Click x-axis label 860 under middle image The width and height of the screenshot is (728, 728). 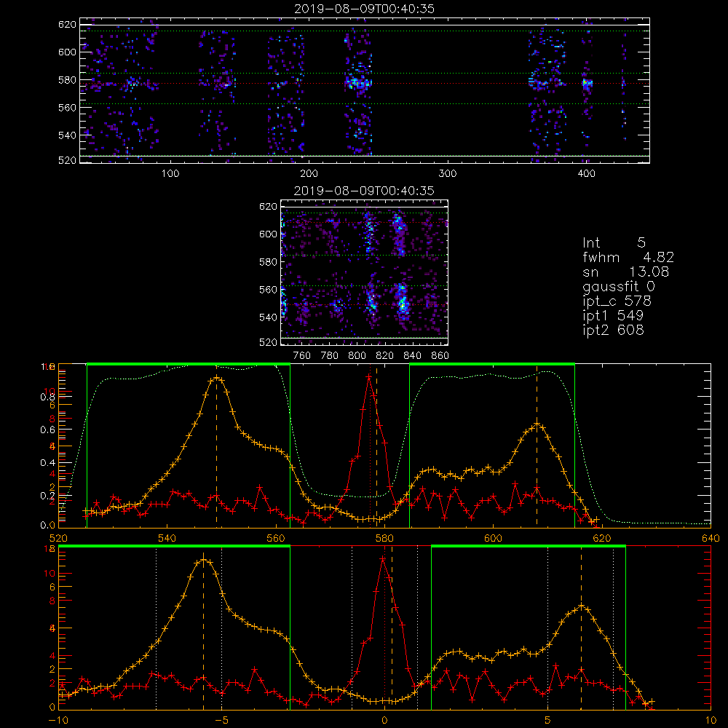pos(440,355)
